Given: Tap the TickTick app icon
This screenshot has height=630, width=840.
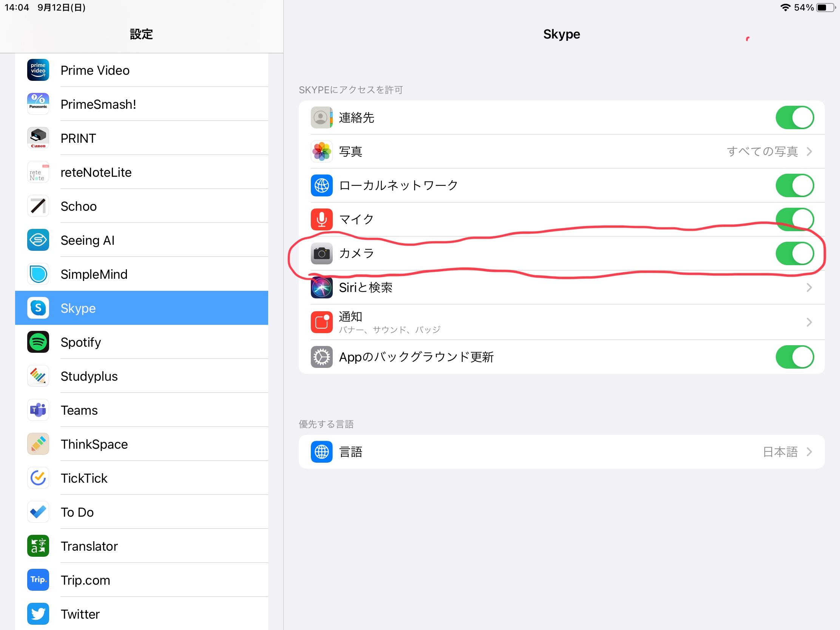Looking at the screenshot, I should click(x=38, y=478).
